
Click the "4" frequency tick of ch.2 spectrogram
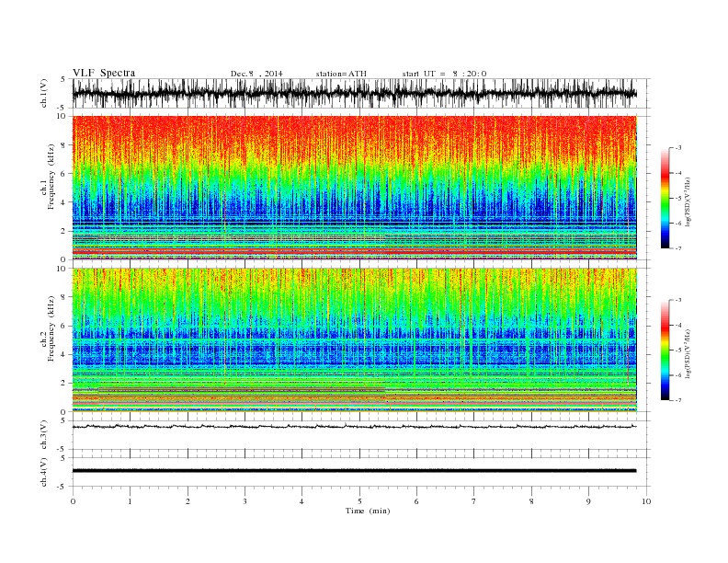(64, 354)
